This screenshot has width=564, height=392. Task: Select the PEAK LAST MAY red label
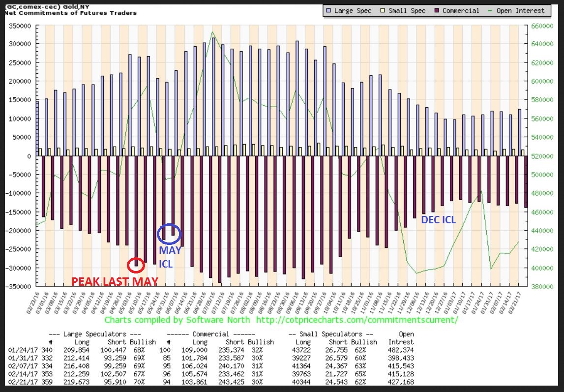pyautogui.click(x=115, y=282)
